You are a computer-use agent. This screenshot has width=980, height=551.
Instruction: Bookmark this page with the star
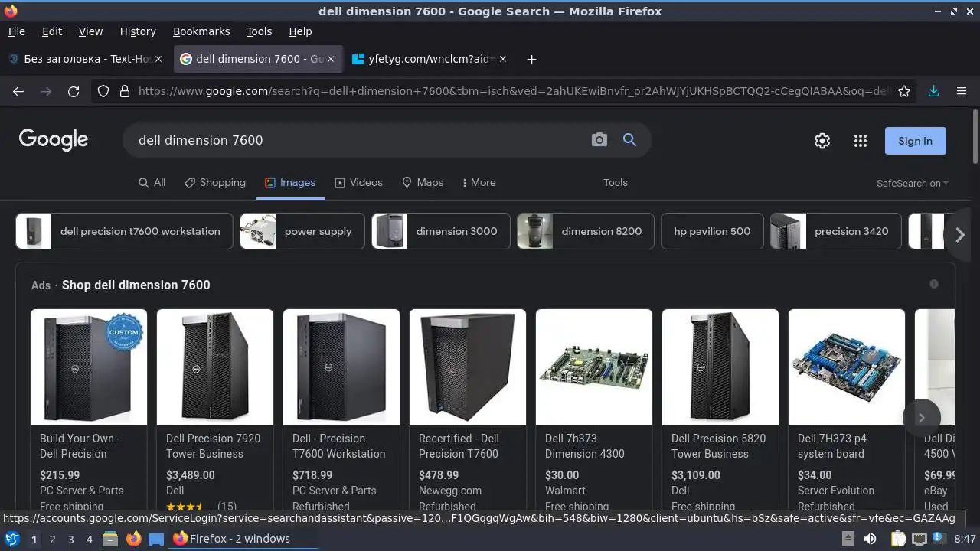(x=904, y=91)
